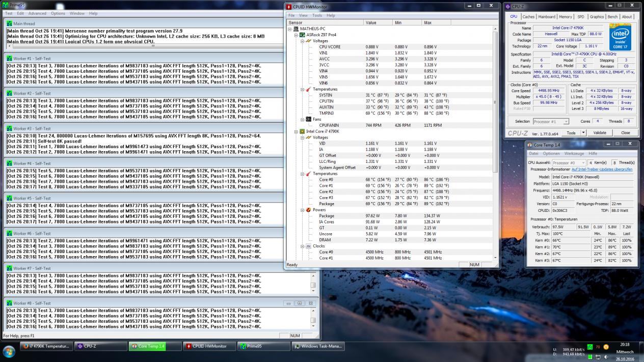Viewport: 644px width, 362px height.
Task: Switch to Windows Task-Manager in the taskbar
Action: point(318,346)
